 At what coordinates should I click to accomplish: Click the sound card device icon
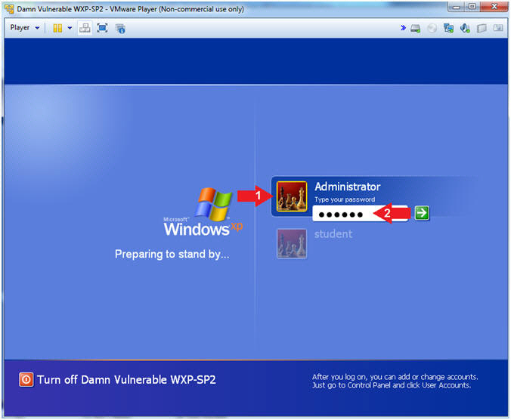tap(465, 28)
